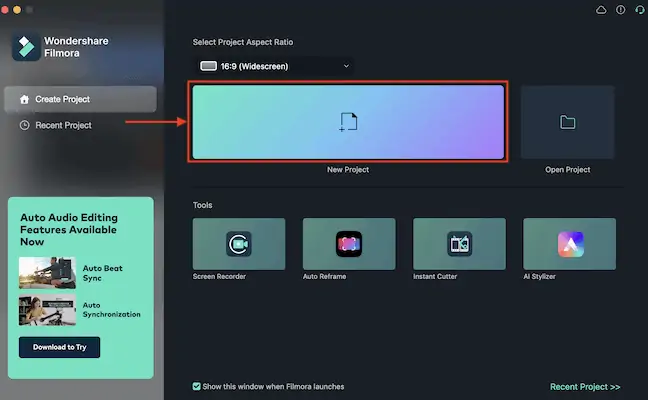Open the Instant Cutter tool
The height and width of the screenshot is (400, 648).
[459, 243]
